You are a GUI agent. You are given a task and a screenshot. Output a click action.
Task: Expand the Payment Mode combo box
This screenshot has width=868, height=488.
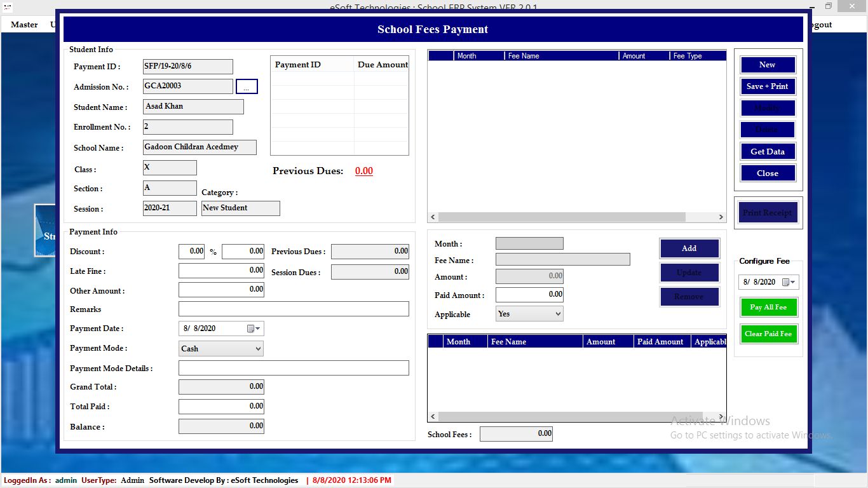click(x=258, y=348)
